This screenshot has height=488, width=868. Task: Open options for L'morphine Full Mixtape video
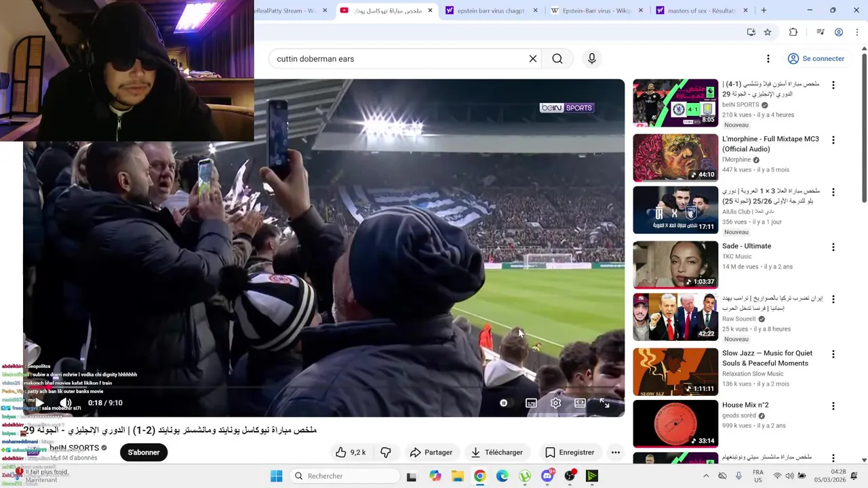point(833,140)
